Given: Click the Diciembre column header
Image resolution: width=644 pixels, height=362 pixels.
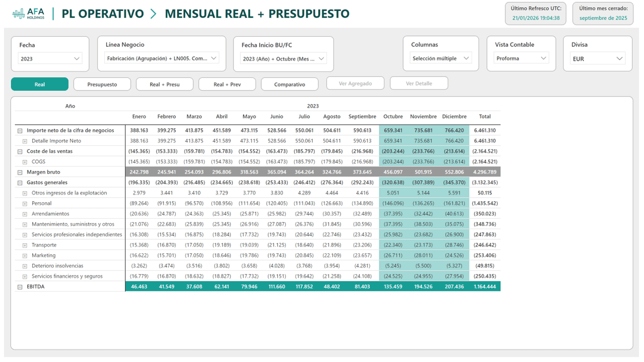Looking at the screenshot, I should [454, 117].
